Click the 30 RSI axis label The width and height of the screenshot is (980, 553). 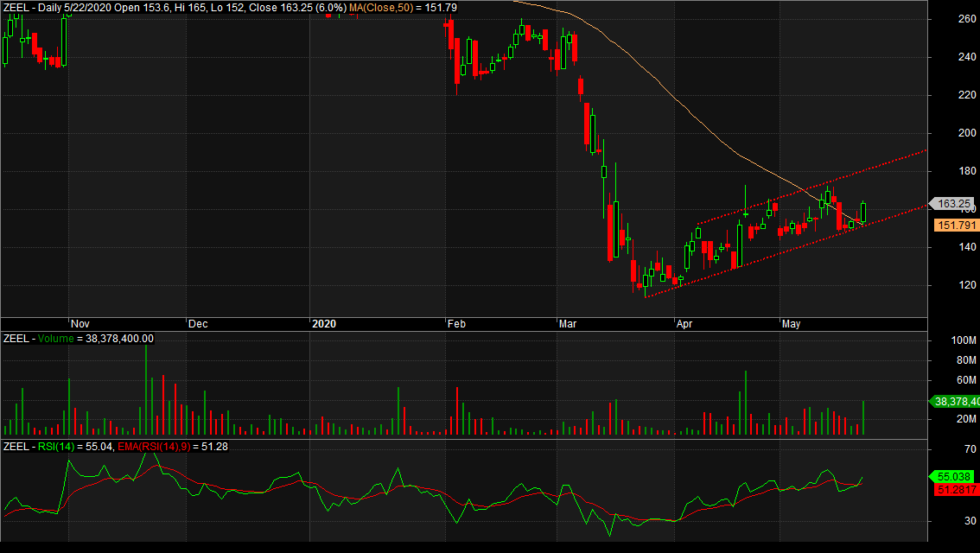[970, 520]
